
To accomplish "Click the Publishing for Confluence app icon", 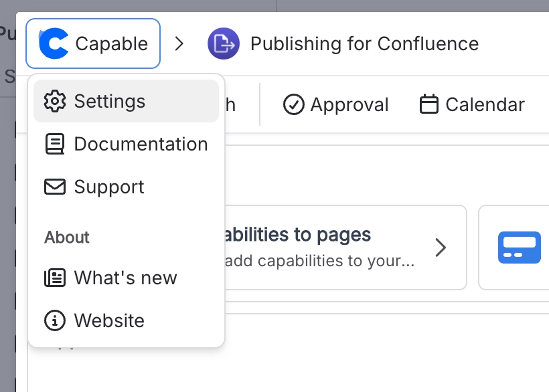I will (x=224, y=43).
